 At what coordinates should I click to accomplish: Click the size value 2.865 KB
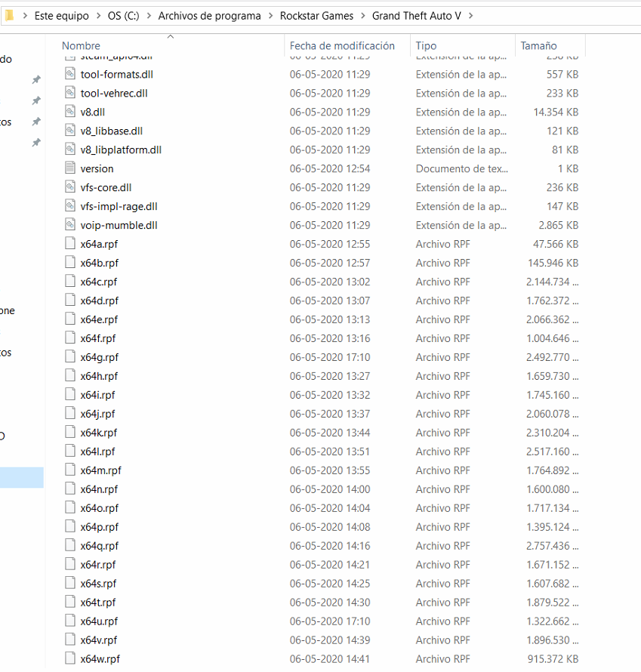point(559,226)
